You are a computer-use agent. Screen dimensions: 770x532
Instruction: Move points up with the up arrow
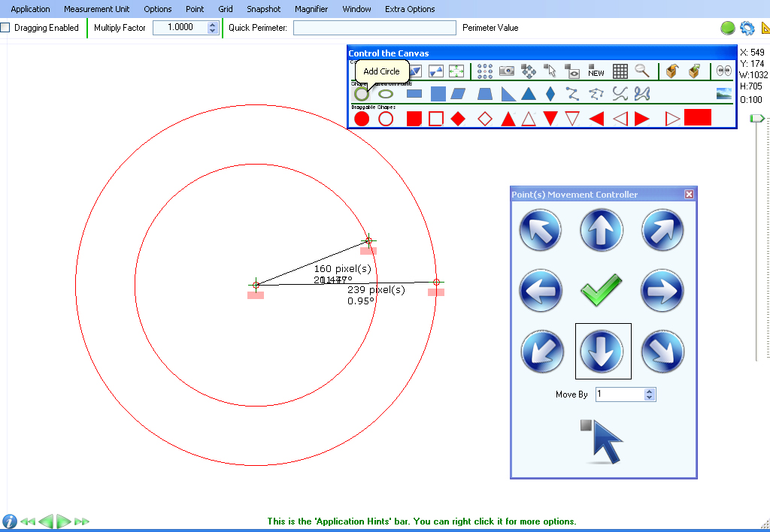(x=602, y=230)
